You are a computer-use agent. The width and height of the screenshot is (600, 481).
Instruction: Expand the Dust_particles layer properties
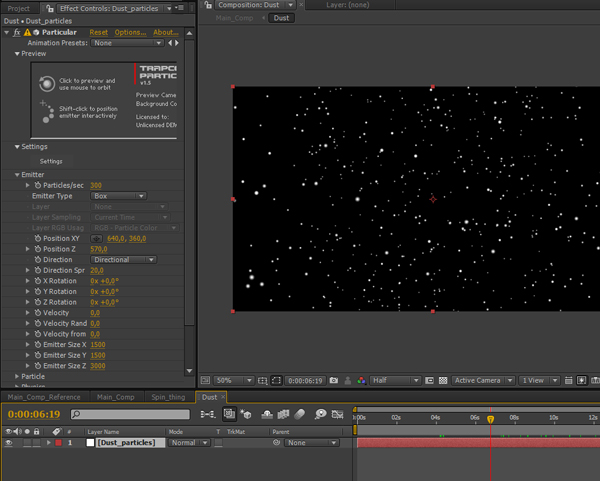point(49,443)
